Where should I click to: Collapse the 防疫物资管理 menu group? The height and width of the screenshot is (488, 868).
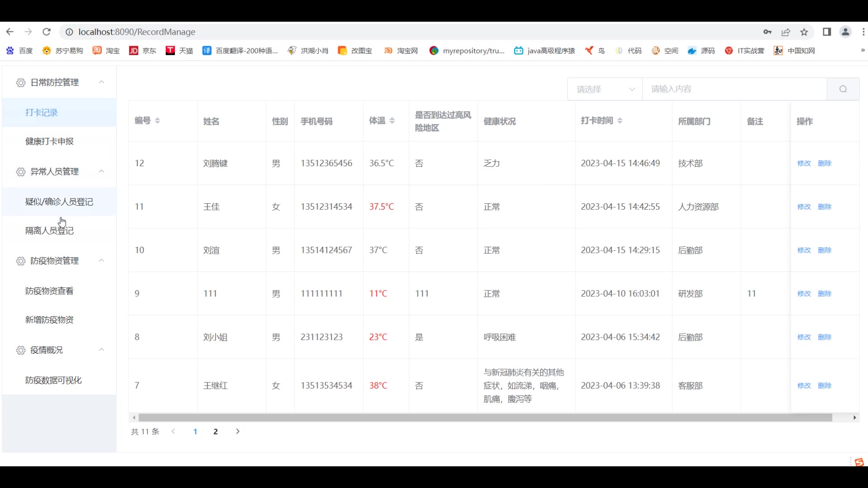(101, 260)
